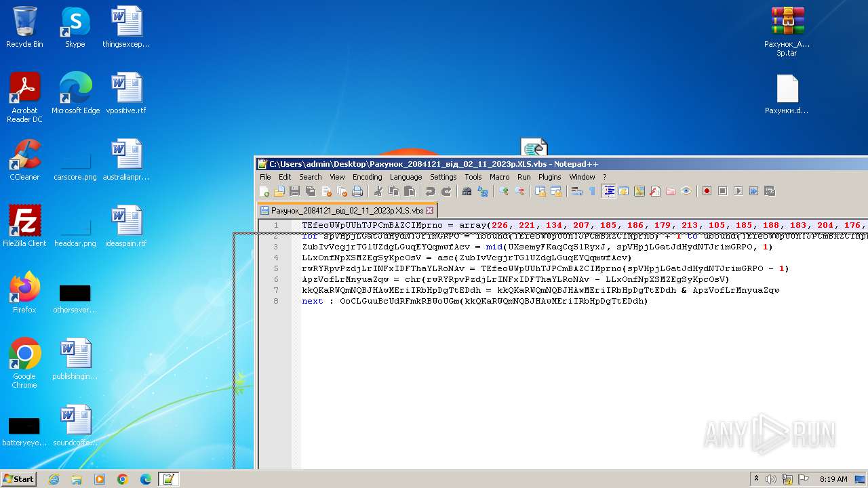The height and width of the screenshot is (488, 868).
Task: Toggle show all characters
Action: [592, 191]
